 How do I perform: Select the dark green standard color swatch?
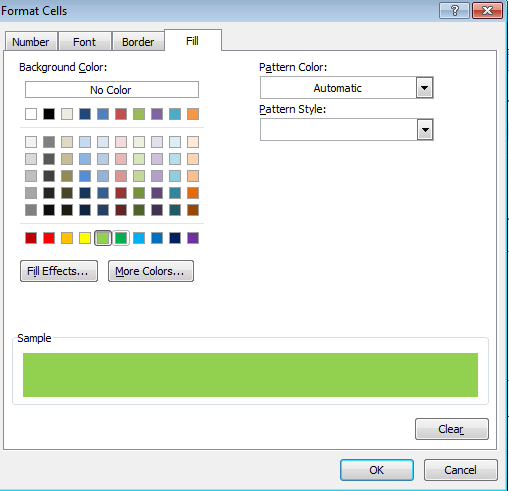click(x=121, y=238)
